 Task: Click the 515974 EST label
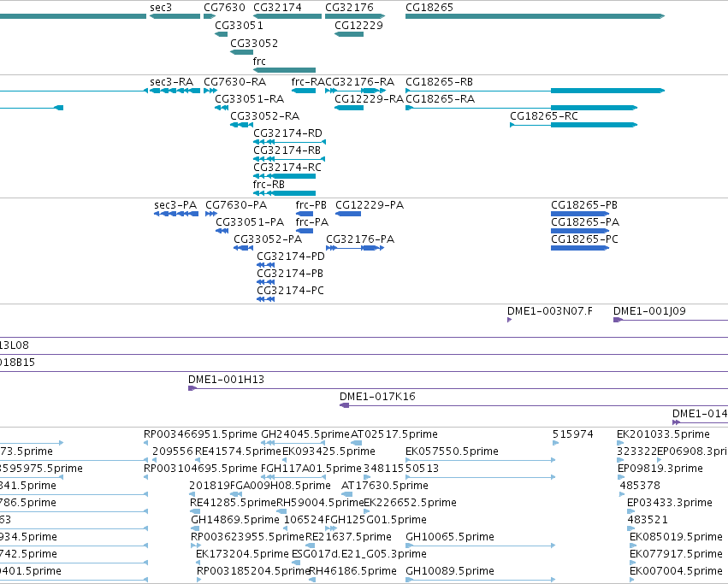click(573, 434)
